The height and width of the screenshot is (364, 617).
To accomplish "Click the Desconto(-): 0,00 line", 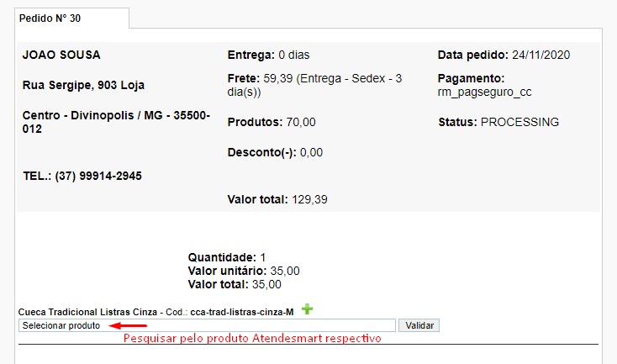I will tap(275, 152).
